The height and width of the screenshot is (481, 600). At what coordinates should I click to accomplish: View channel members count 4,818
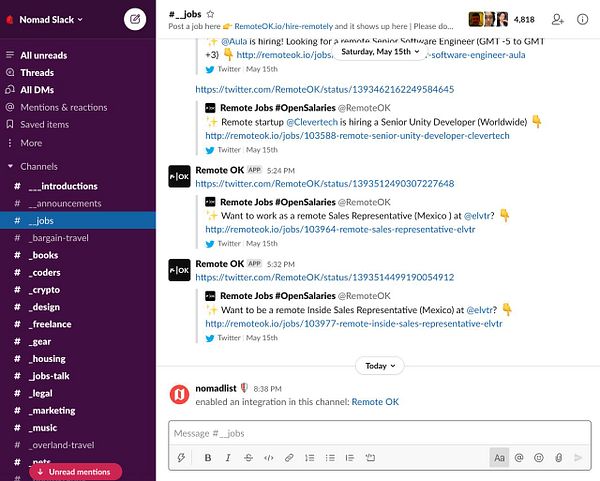tap(524, 20)
